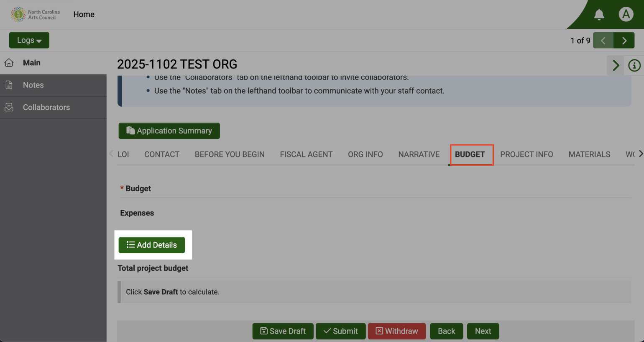Open Collaborators from the sidebar icon
The width and height of the screenshot is (644, 342).
[9, 107]
